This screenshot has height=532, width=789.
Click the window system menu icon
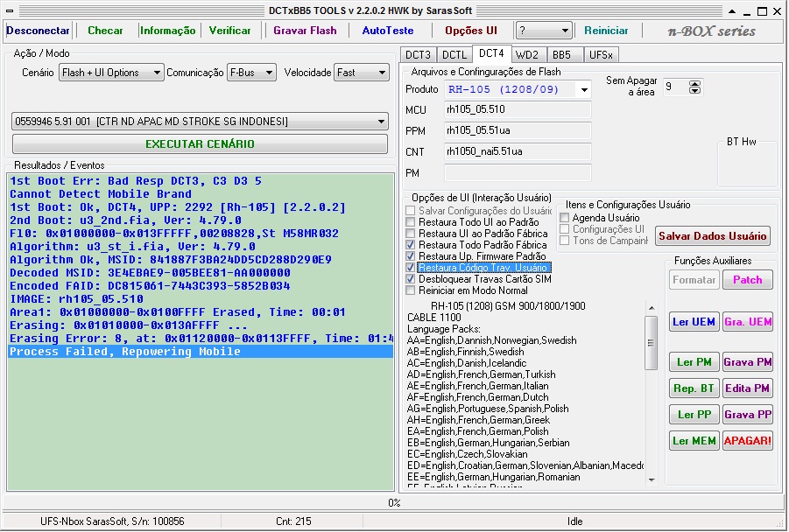10,10
